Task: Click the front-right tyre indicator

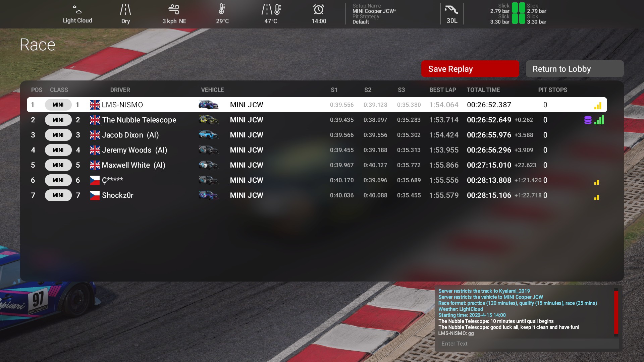Action: click(522, 8)
